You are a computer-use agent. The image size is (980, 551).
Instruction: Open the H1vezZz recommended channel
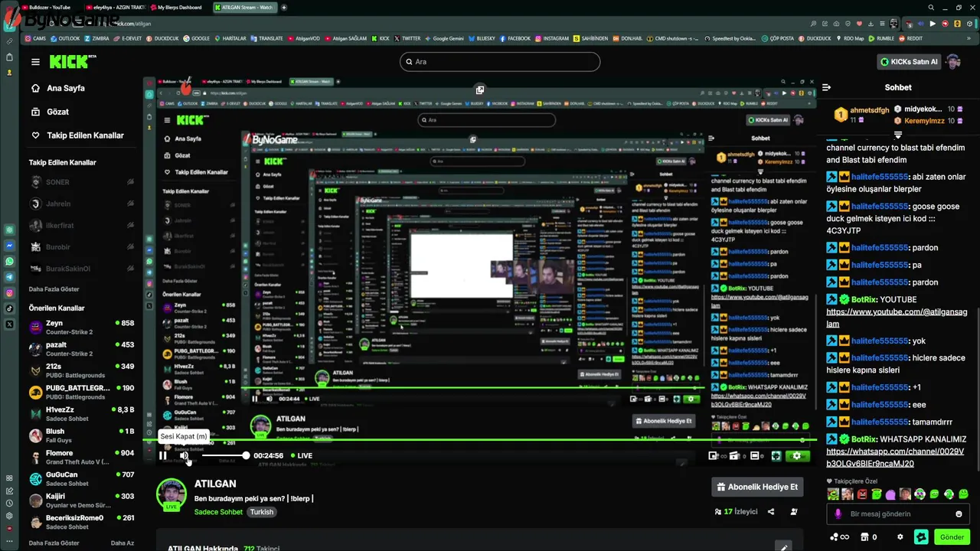point(81,414)
